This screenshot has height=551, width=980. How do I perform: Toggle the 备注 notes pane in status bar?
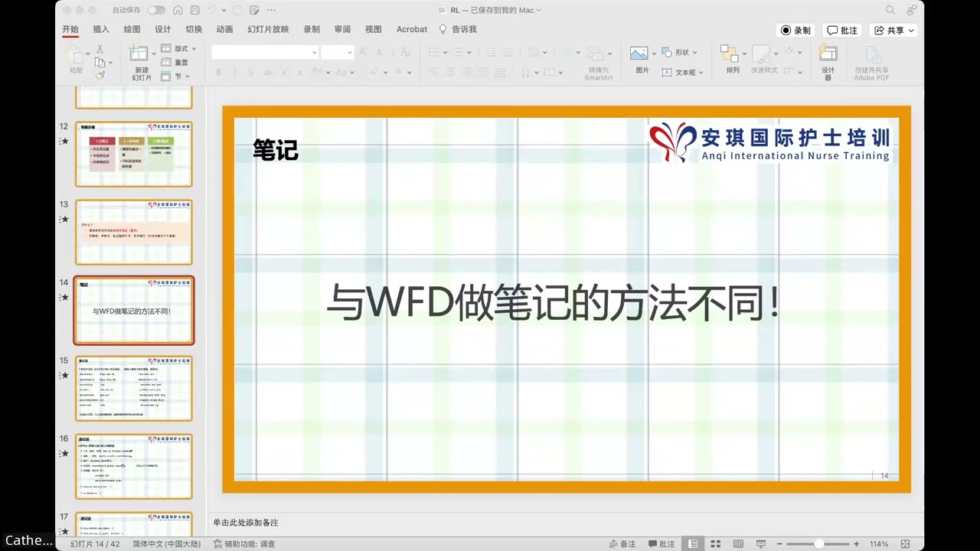click(x=622, y=544)
